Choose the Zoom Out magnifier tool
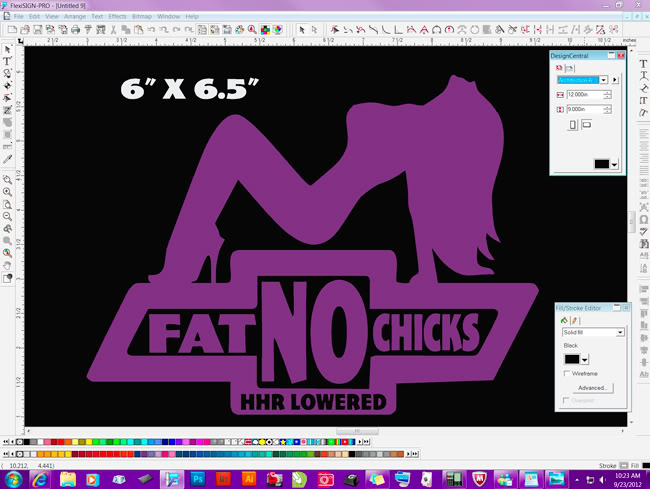 7,216
